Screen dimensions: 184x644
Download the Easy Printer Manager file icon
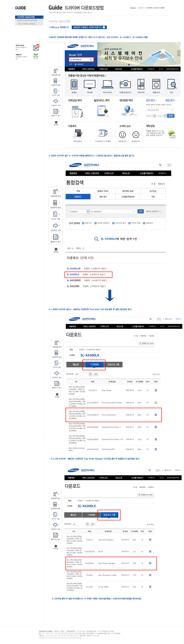click(150, 563)
